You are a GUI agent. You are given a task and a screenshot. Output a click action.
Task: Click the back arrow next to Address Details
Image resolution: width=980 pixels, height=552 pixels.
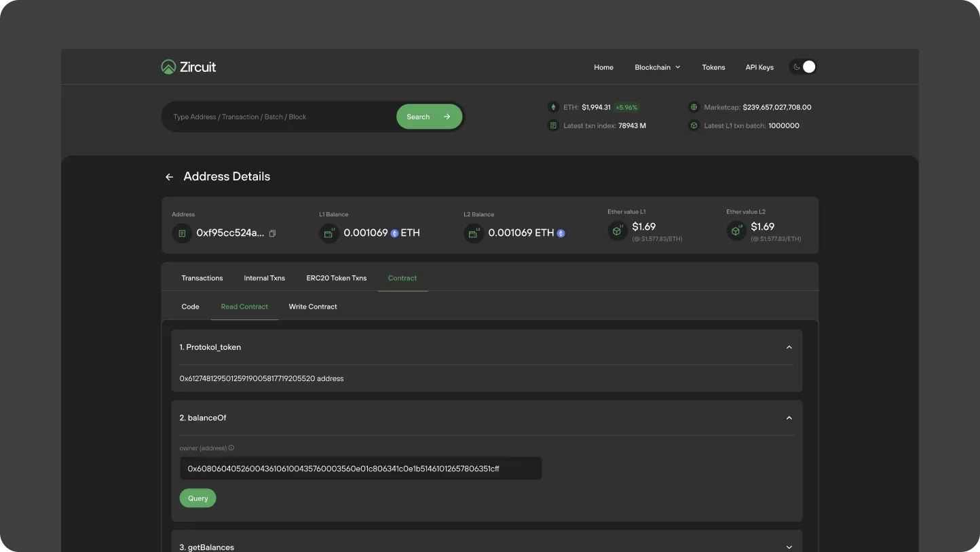pyautogui.click(x=169, y=176)
